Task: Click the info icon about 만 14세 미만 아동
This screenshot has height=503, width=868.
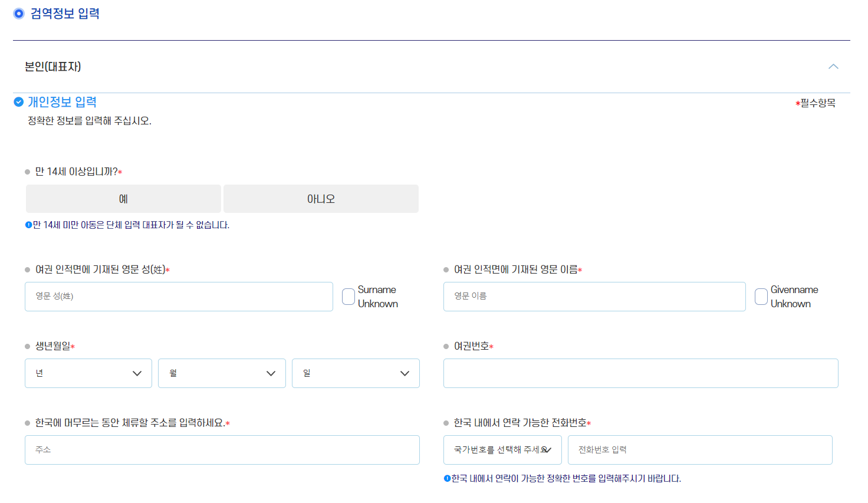Action: point(27,225)
